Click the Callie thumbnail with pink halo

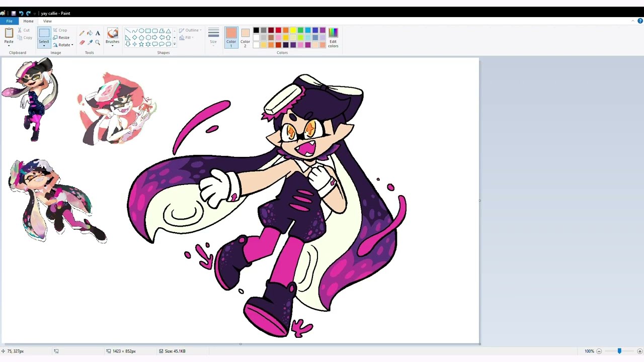[x=117, y=109]
